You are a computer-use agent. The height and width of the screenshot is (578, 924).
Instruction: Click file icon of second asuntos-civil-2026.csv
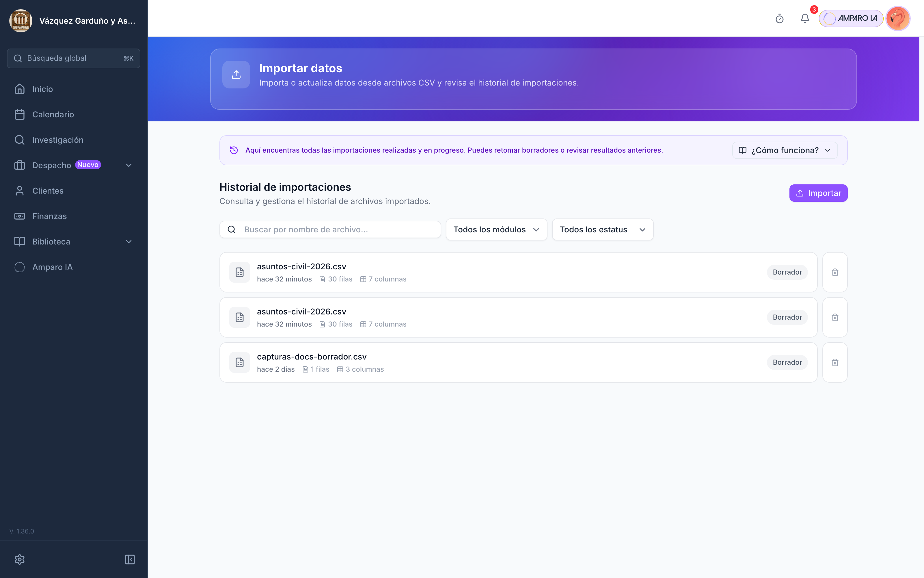(239, 317)
